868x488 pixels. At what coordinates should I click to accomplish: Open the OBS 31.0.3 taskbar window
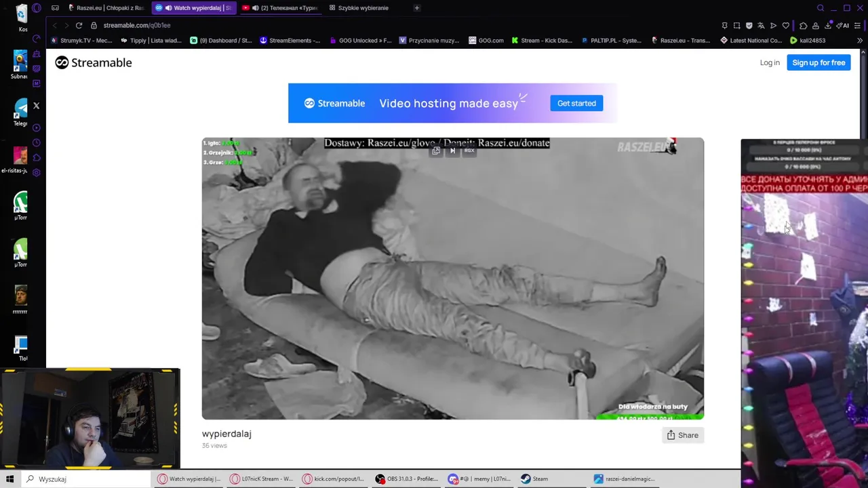coord(406,479)
